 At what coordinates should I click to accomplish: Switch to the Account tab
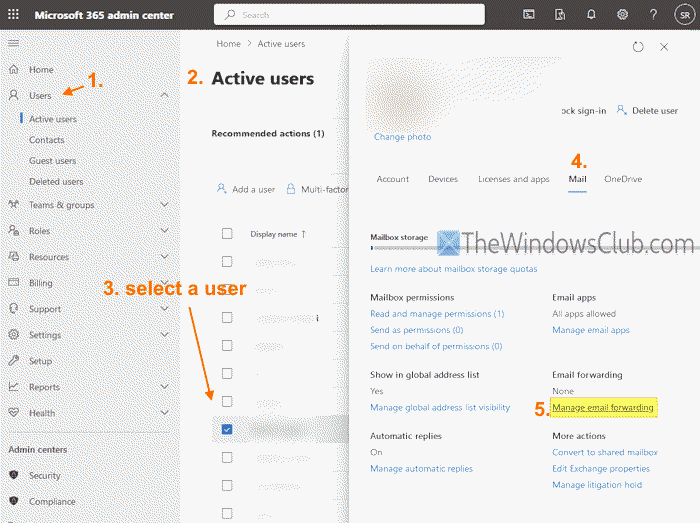click(392, 179)
